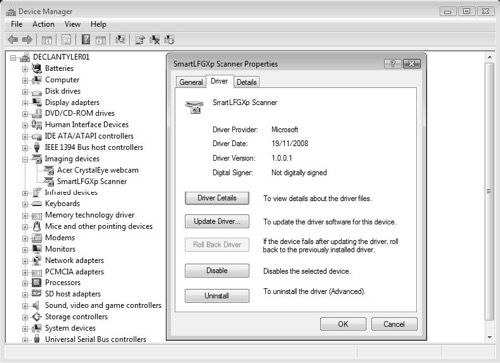Click the Show/Hide console tree toolbar icon
Image resolution: width=500 pixels, height=363 pixels.
click(x=47, y=40)
